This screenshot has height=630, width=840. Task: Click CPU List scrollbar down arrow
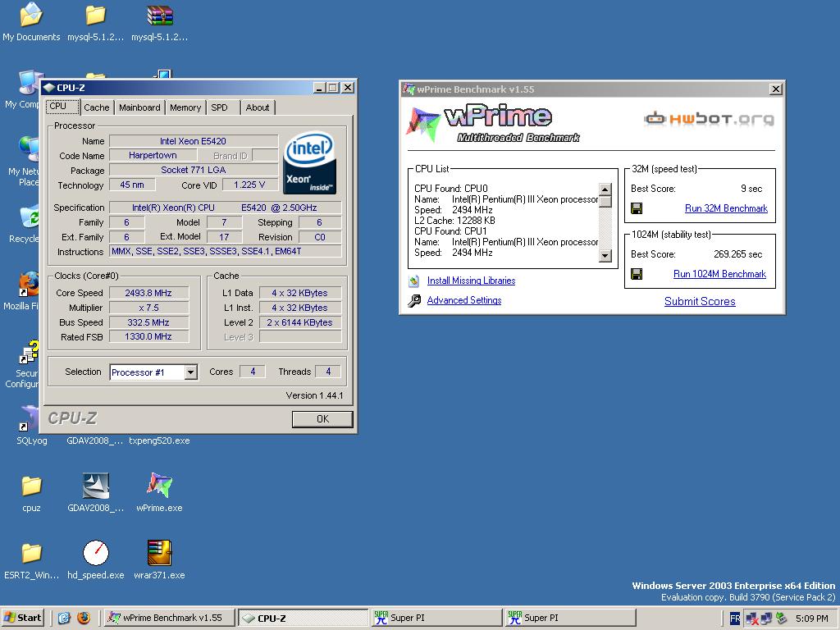click(x=605, y=256)
